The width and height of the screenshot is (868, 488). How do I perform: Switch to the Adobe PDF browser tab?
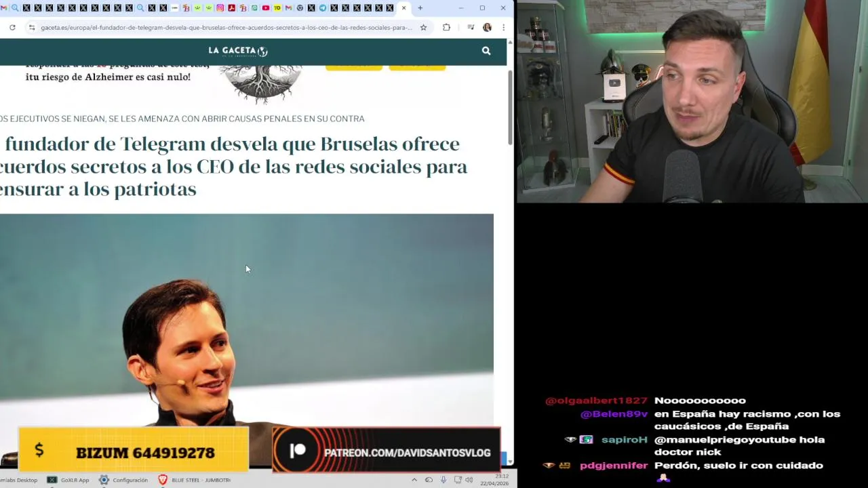[x=232, y=8]
